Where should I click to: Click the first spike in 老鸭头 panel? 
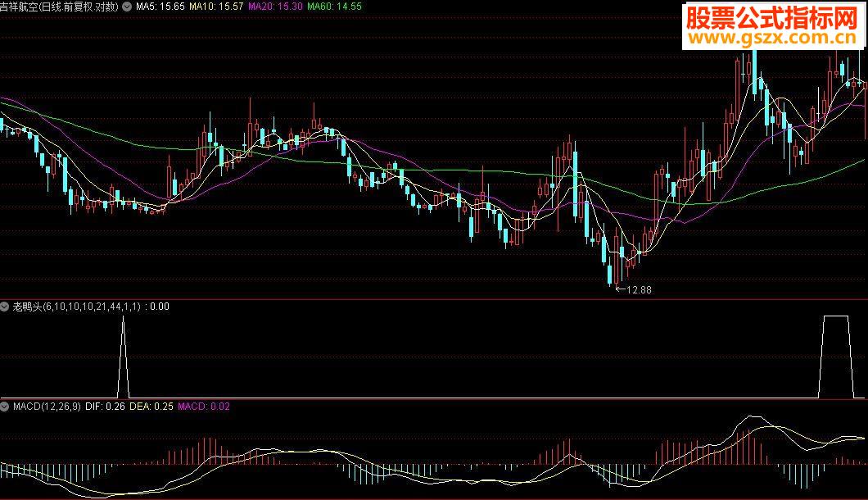pos(123,357)
